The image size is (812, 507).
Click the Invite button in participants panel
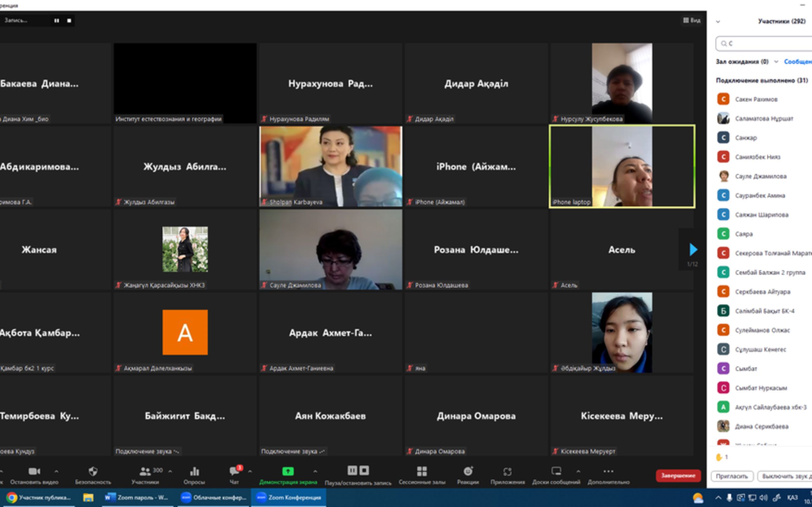coord(732,476)
